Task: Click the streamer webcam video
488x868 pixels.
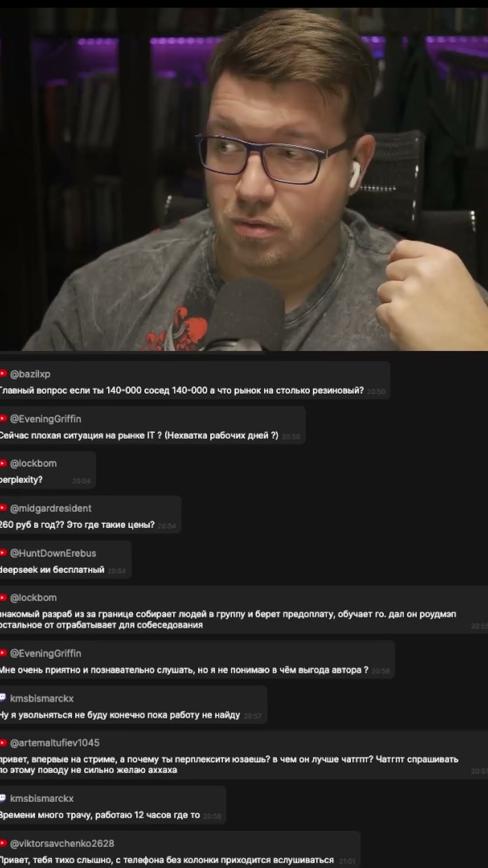Action: (x=244, y=179)
